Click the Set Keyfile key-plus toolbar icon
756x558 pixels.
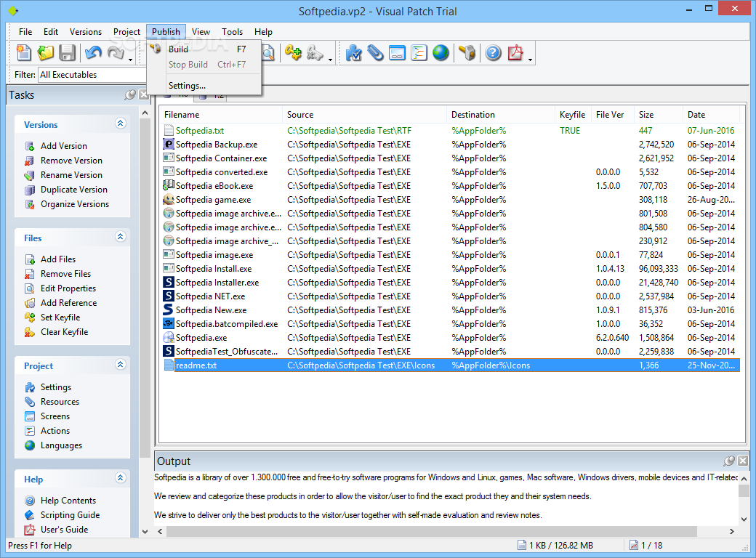point(293,52)
